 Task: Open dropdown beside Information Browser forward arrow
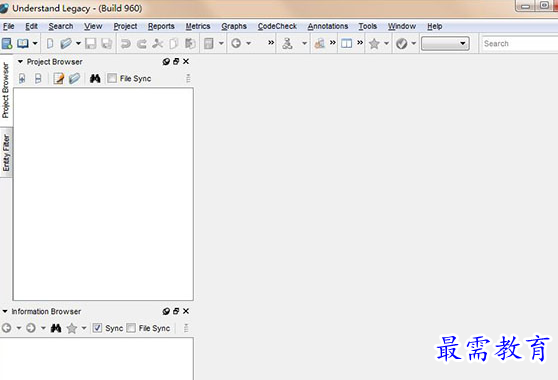(x=43, y=328)
